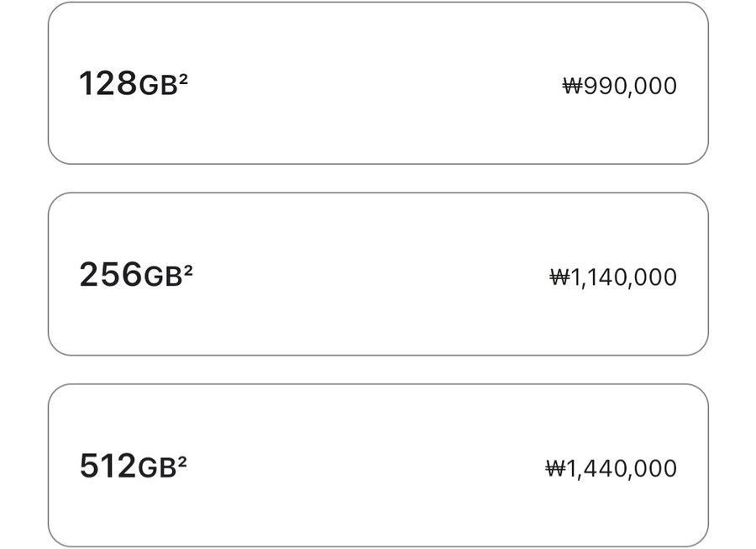
Task: Click the ₩1,140,000 price
Action: pos(613,277)
